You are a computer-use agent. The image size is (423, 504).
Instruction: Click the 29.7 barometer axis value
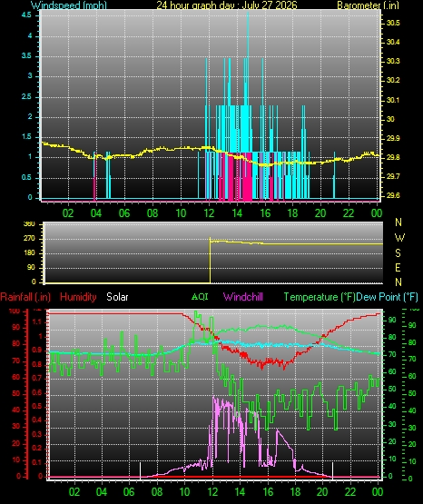(x=393, y=176)
